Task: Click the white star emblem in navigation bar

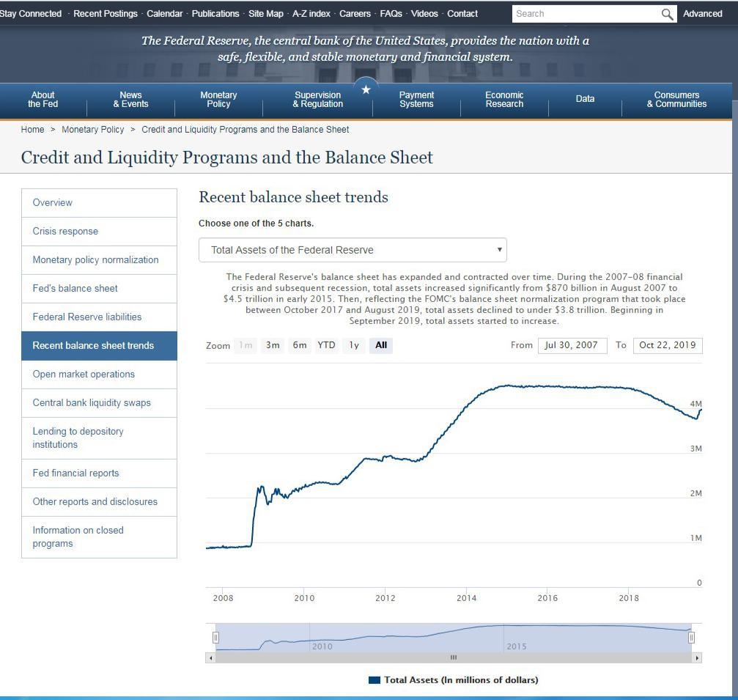Action: [x=366, y=89]
